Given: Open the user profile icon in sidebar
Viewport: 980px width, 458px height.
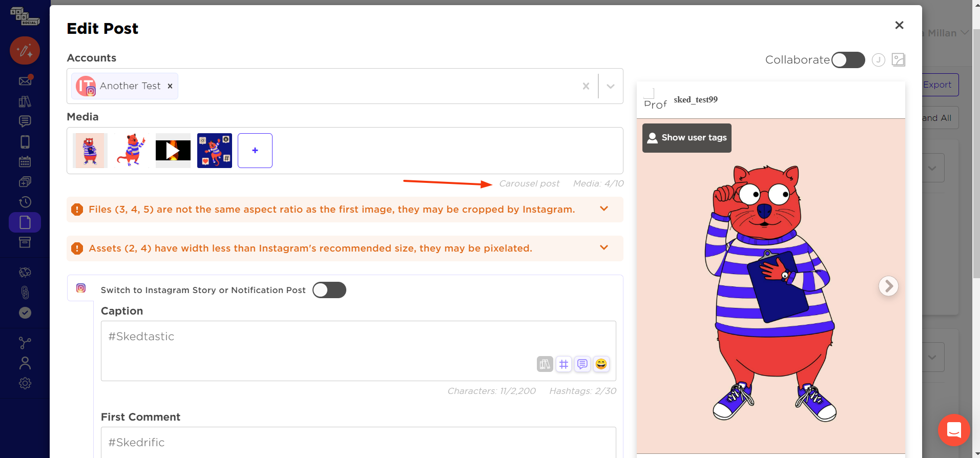Looking at the screenshot, I should point(25,363).
